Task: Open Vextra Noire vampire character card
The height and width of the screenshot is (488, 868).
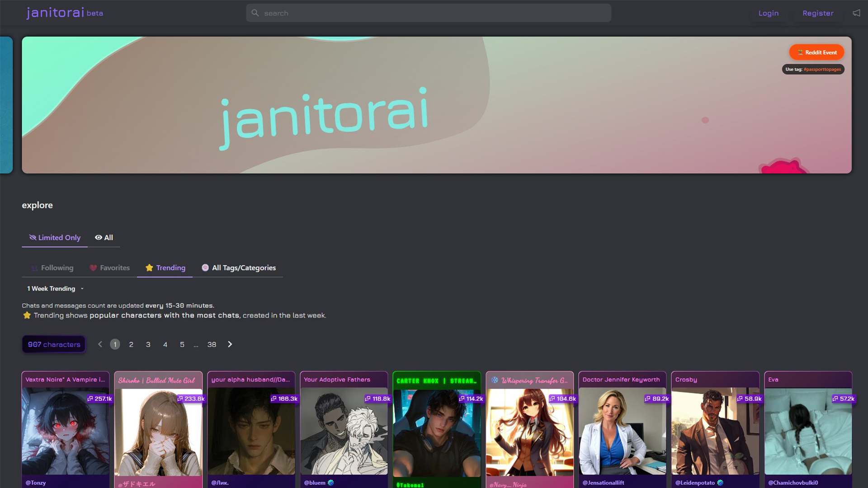Action: [x=66, y=430]
